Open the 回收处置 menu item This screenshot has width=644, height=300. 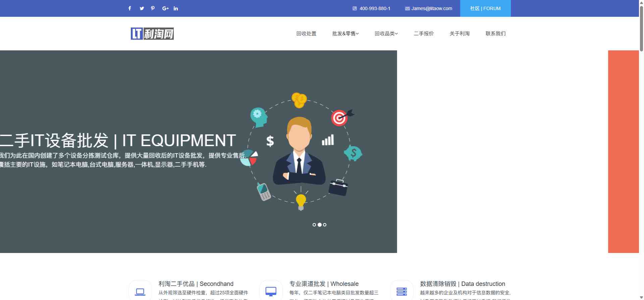pos(306,34)
